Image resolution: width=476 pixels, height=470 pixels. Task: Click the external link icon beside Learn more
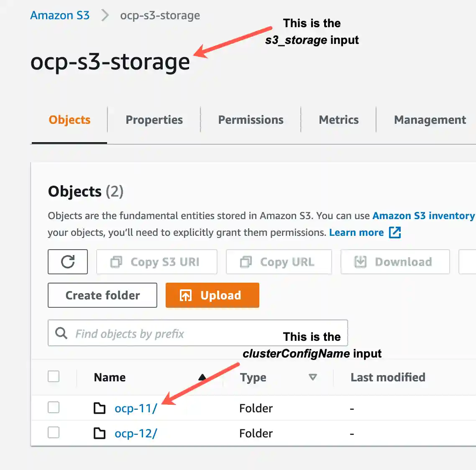pyautogui.click(x=395, y=232)
